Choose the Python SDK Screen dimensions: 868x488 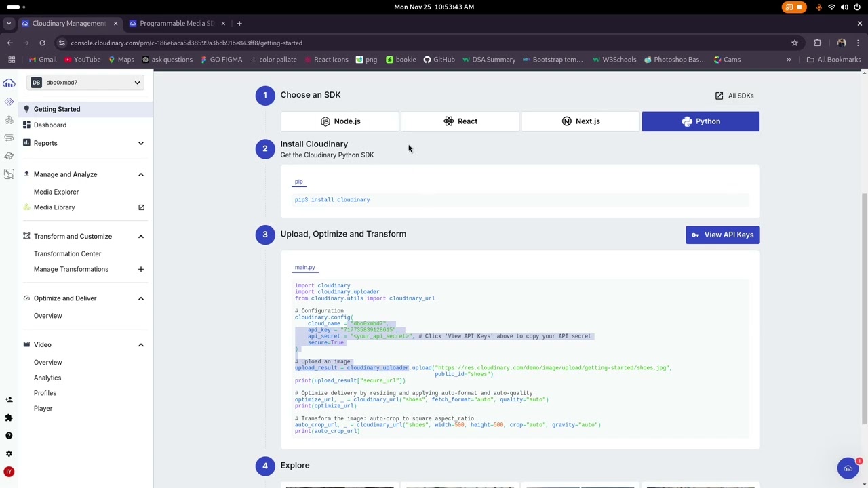pyautogui.click(x=701, y=121)
